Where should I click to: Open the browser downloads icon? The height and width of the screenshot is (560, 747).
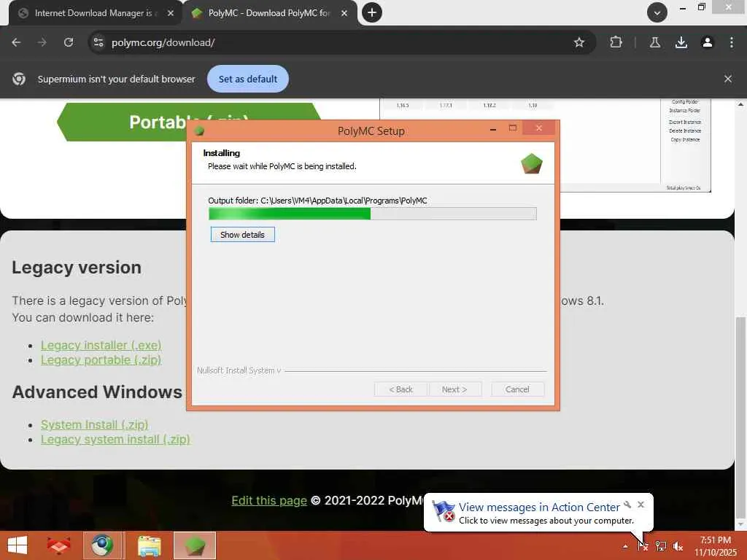tap(681, 42)
